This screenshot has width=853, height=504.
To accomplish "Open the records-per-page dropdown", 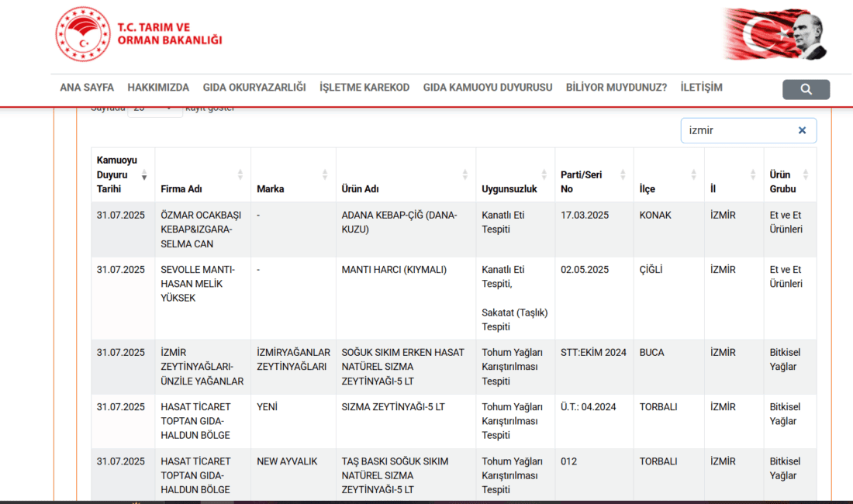I will [154, 109].
